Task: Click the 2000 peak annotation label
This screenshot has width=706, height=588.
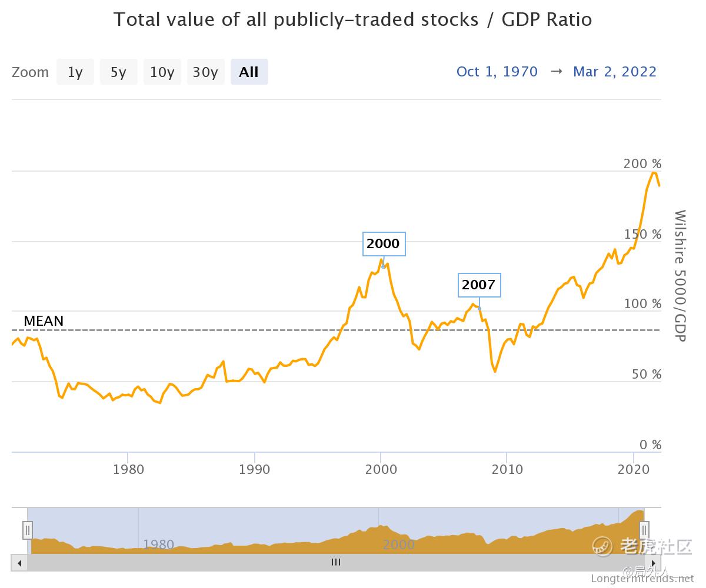Action: [x=383, y=243]
